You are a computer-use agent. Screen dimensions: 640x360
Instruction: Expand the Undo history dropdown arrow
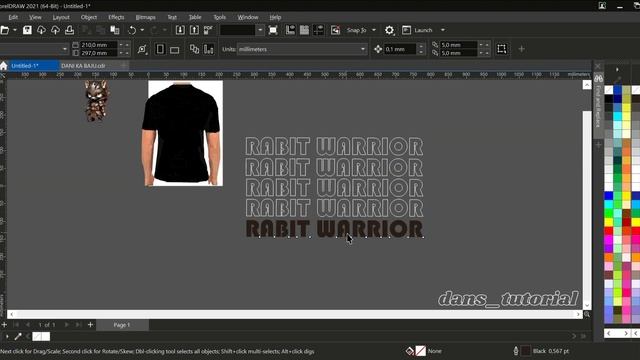142,30
